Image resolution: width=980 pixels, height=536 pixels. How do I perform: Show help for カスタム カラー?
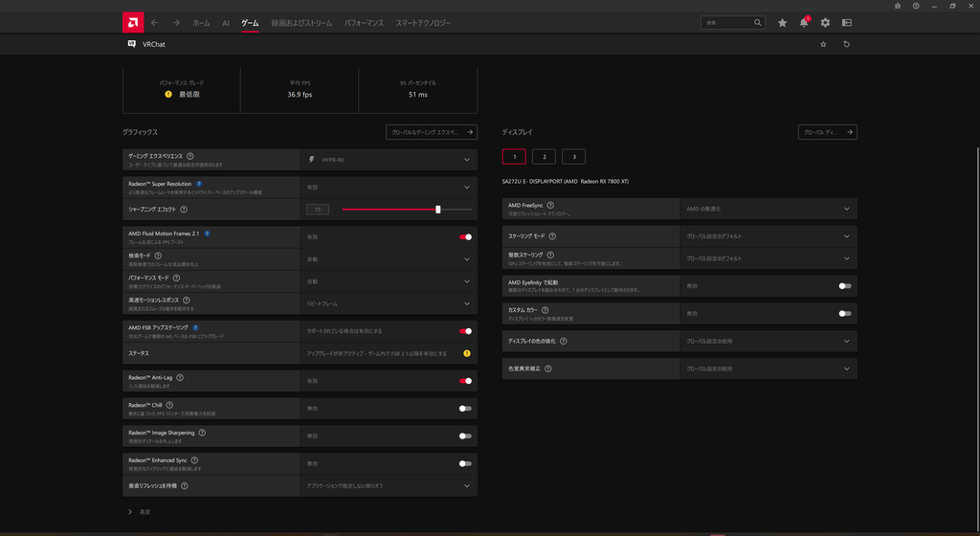545,310
